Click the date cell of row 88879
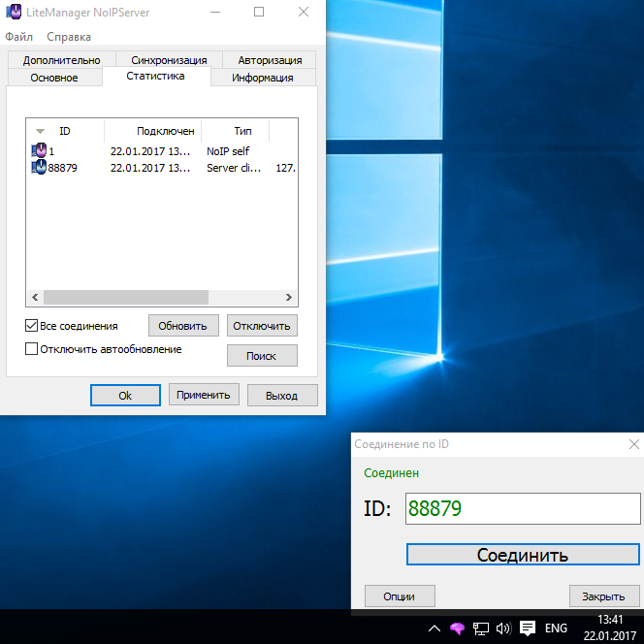 coord(150,168)
